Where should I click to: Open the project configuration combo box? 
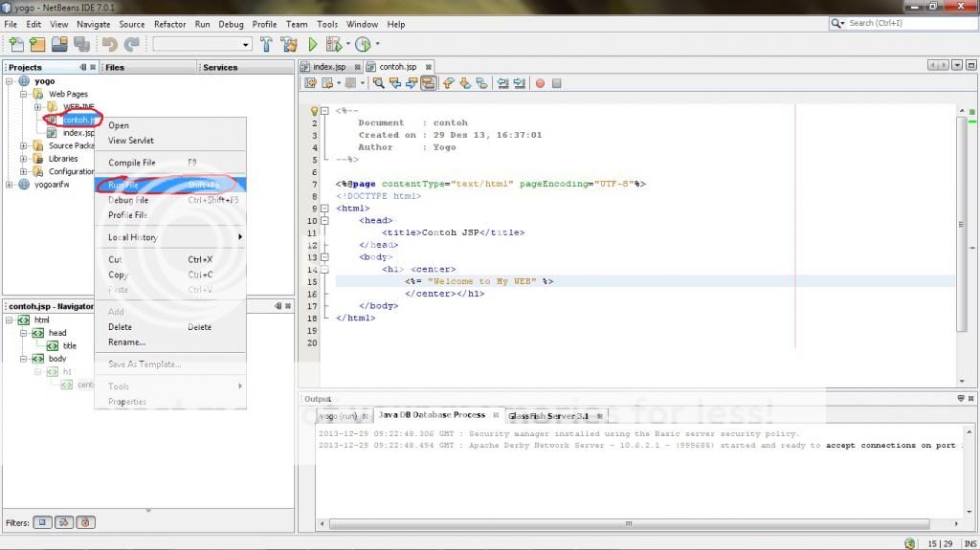click(x=201, y=44)
